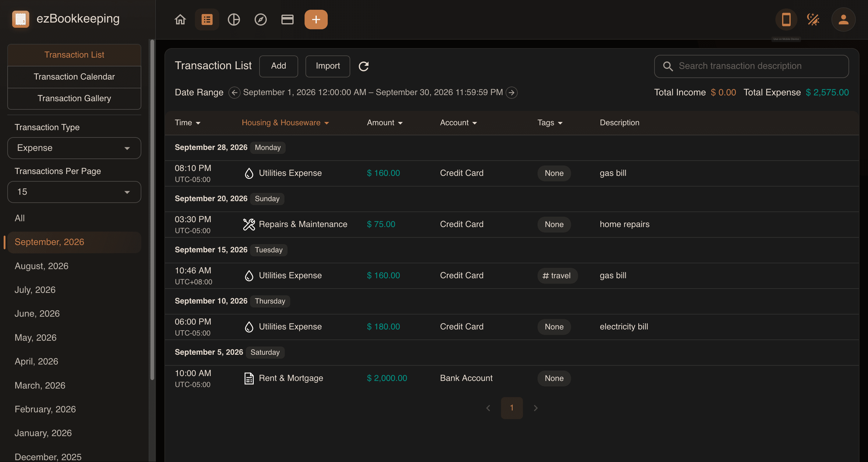
Task: Select February, 2026 in sidebar
Action: coord(74,409)
